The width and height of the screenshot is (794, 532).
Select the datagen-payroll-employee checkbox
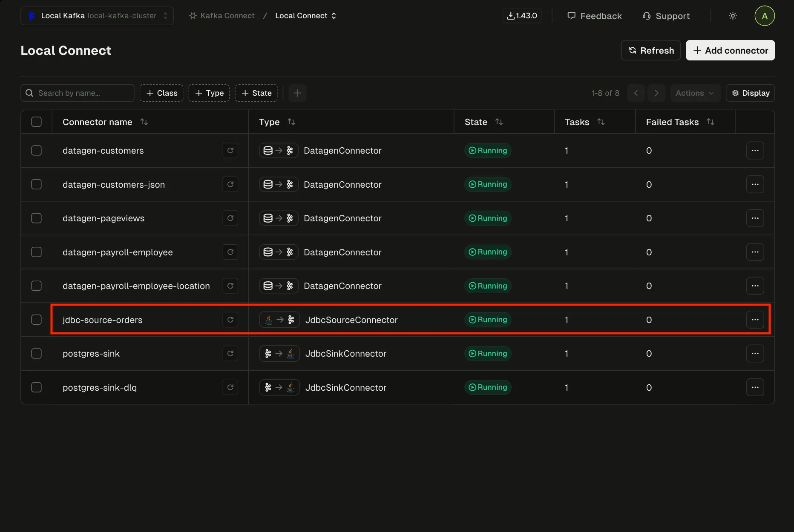(37, 252)
